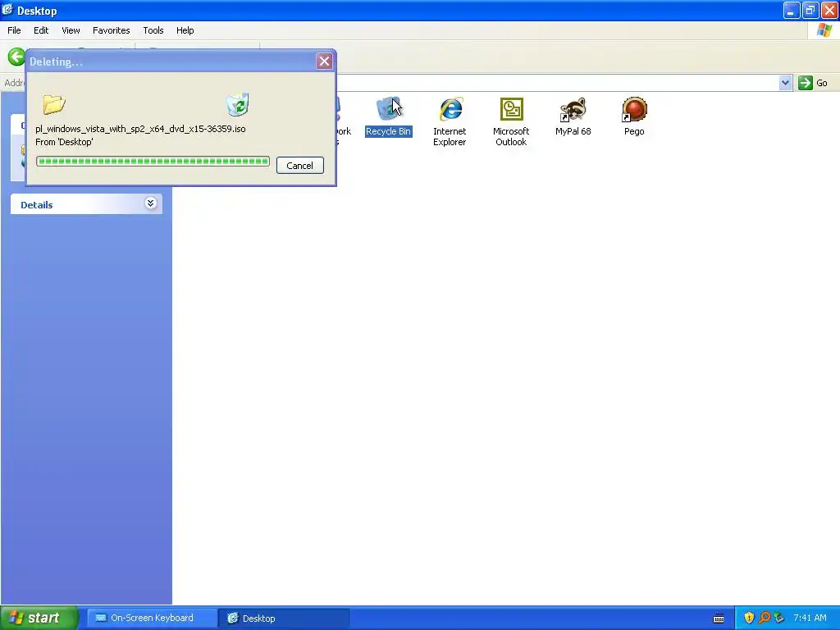The image size is (840, 630).
Task: Click the Desktop window title bar icon
Action: pos(7,10)
